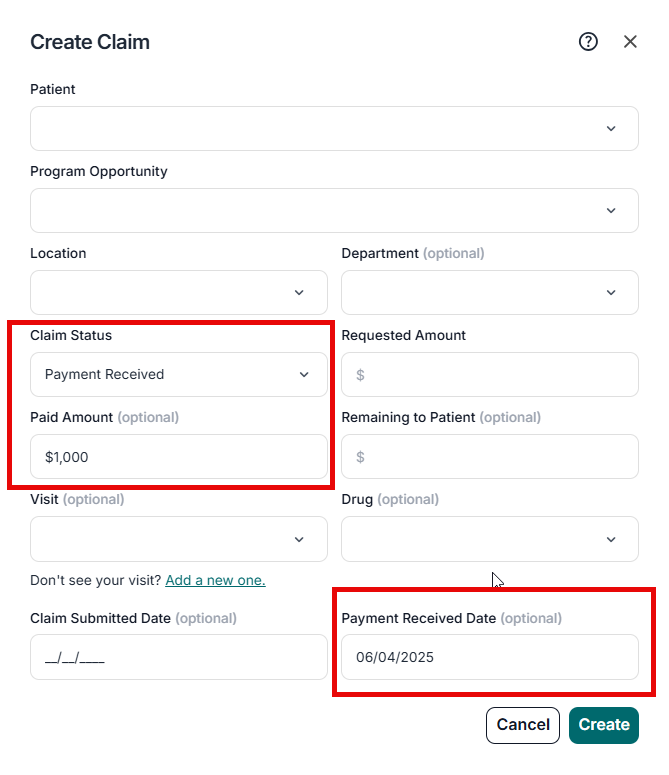Click the chevron arrow in Drug field
The height and width of the screenshot is (775, 669).
(611, 539)
